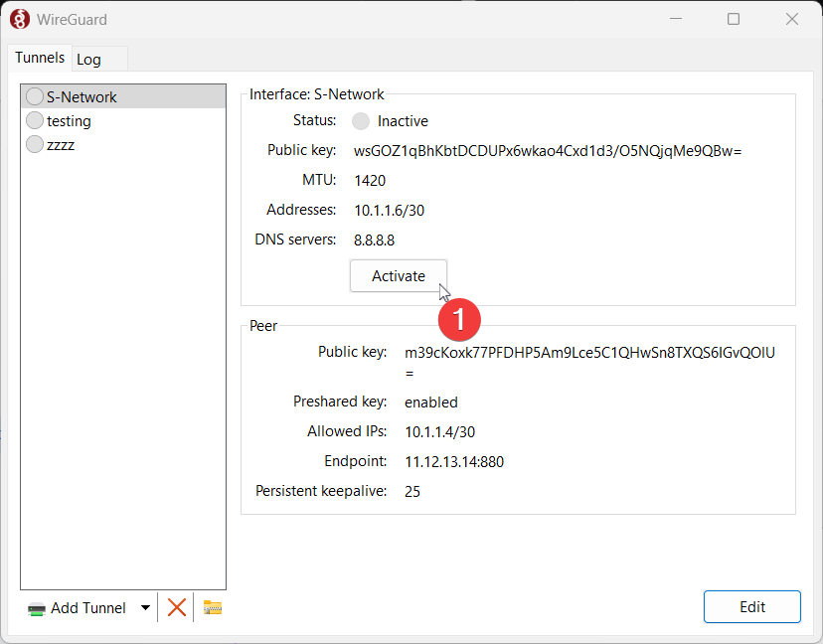This screenshot has height=644, width=823.
Task: Click the export tunnels to zip icon
Action: [x=213, y=608]
